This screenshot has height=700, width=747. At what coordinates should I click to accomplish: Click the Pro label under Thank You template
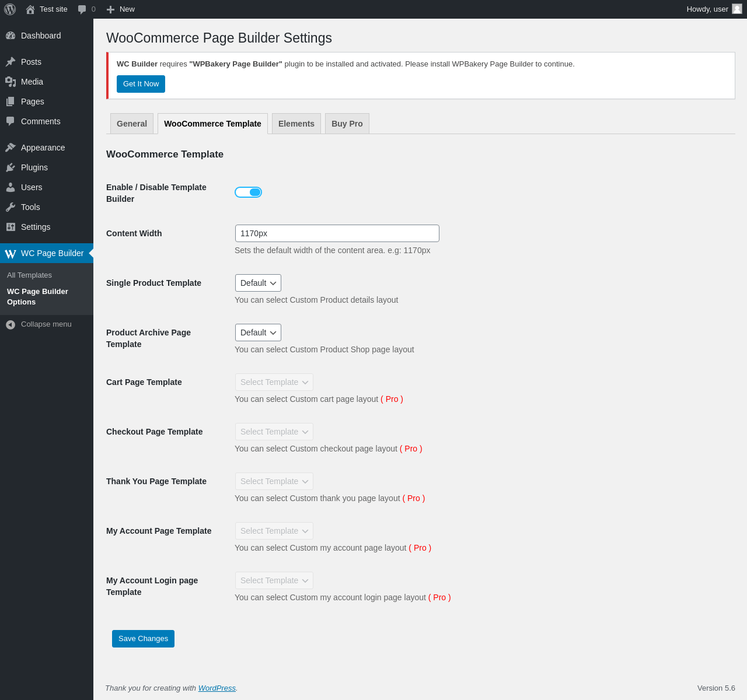click(x=414, y=498)
